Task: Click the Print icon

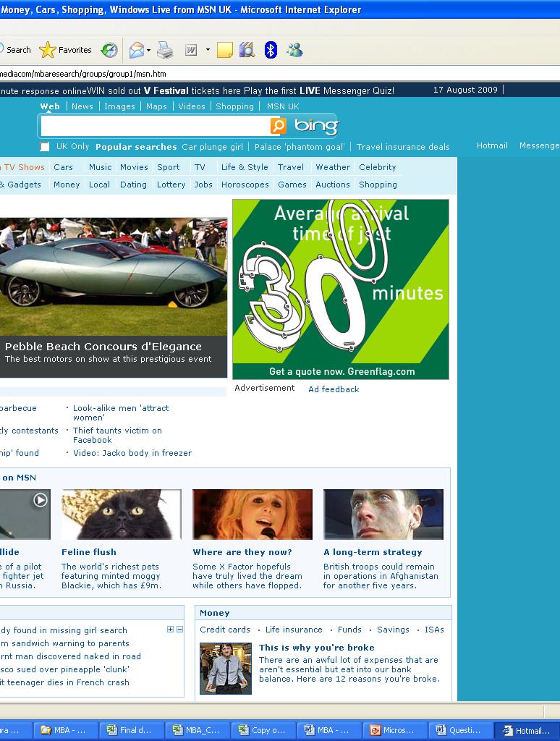Action: 165,50
